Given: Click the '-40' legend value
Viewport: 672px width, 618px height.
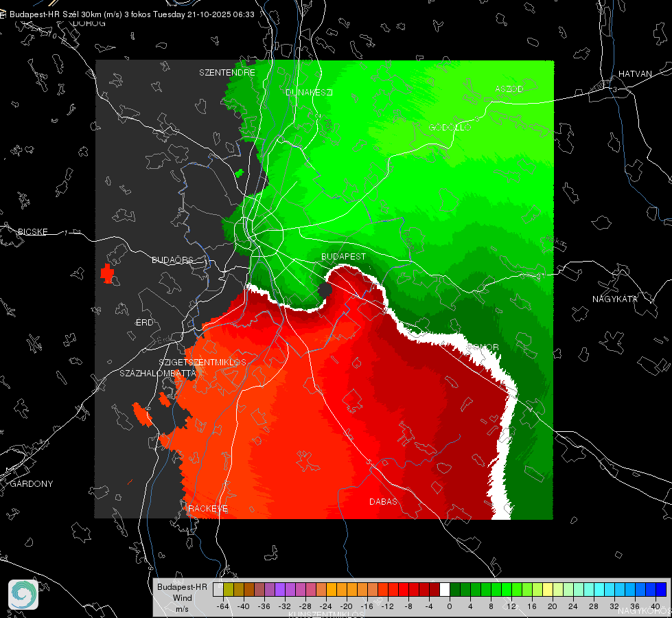Looking at the screenshot, I should tap(244, 606).
